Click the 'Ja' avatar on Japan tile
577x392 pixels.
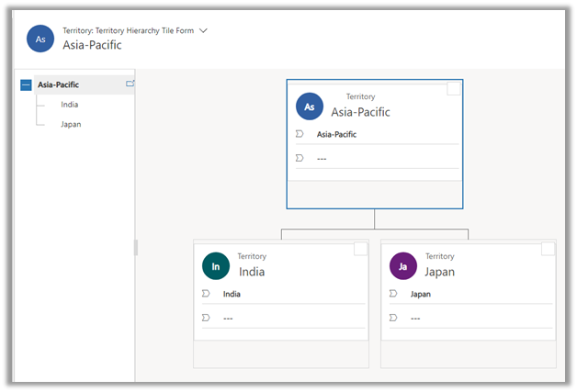[x=403, y=266]
